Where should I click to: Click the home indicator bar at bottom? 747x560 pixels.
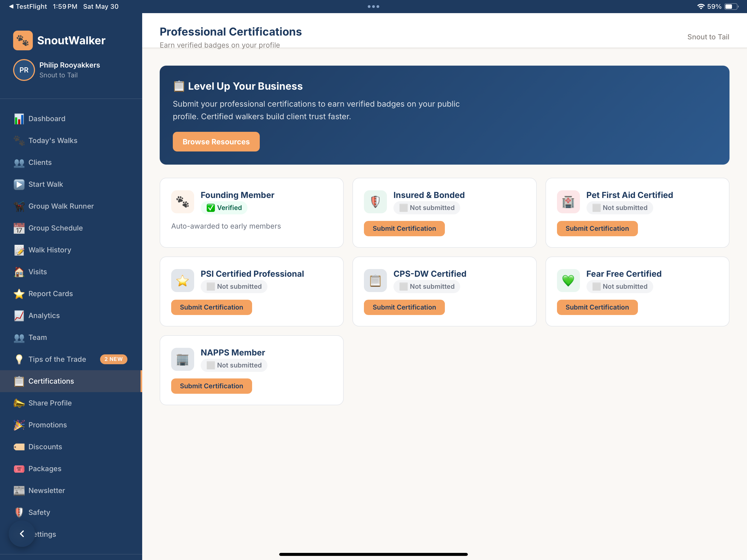(x=373, y=554)
